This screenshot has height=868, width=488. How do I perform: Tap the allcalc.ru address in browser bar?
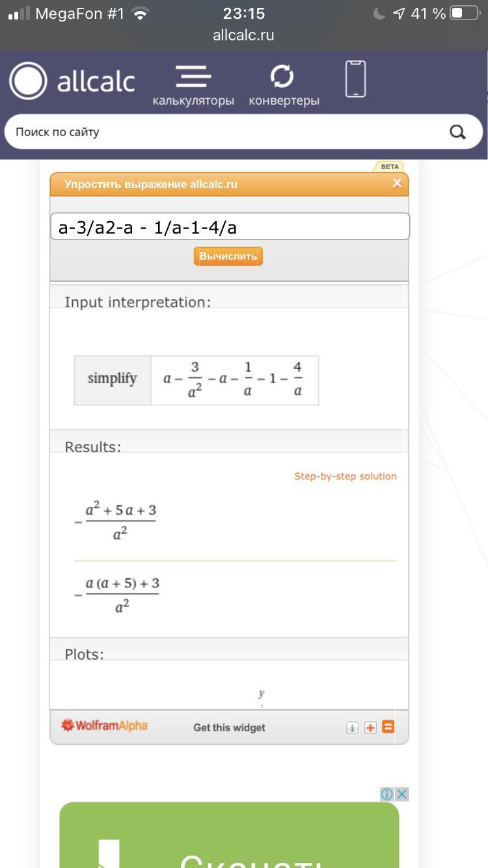[243, 35]
